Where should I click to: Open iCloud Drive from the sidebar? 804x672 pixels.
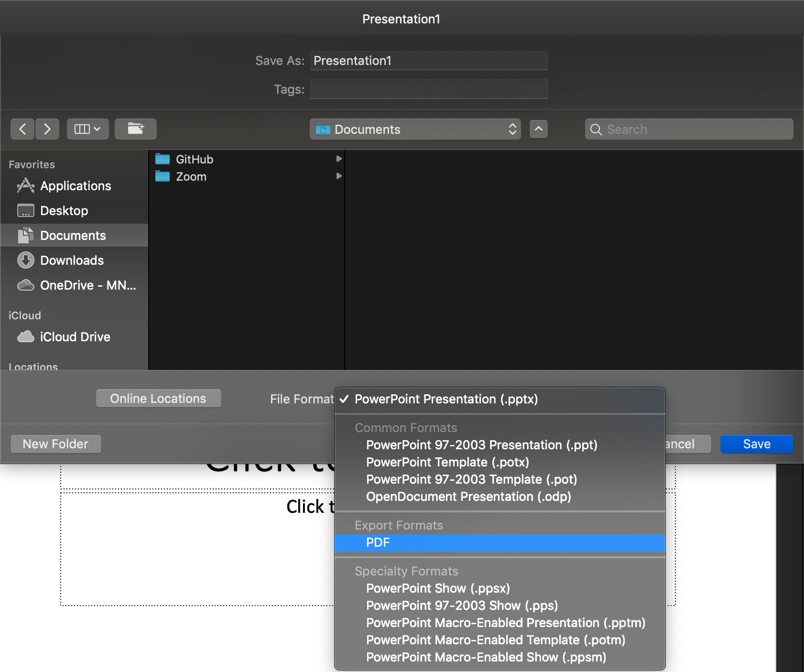click(75, 337)
